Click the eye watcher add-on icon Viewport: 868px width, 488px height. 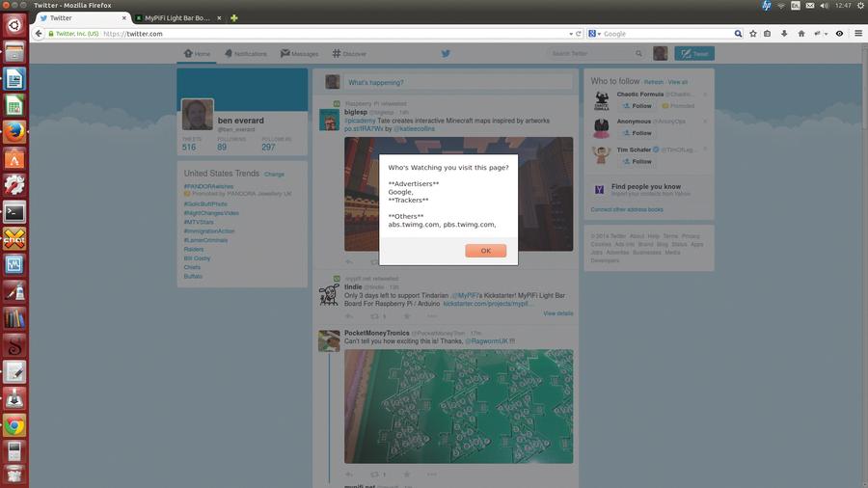839,34
